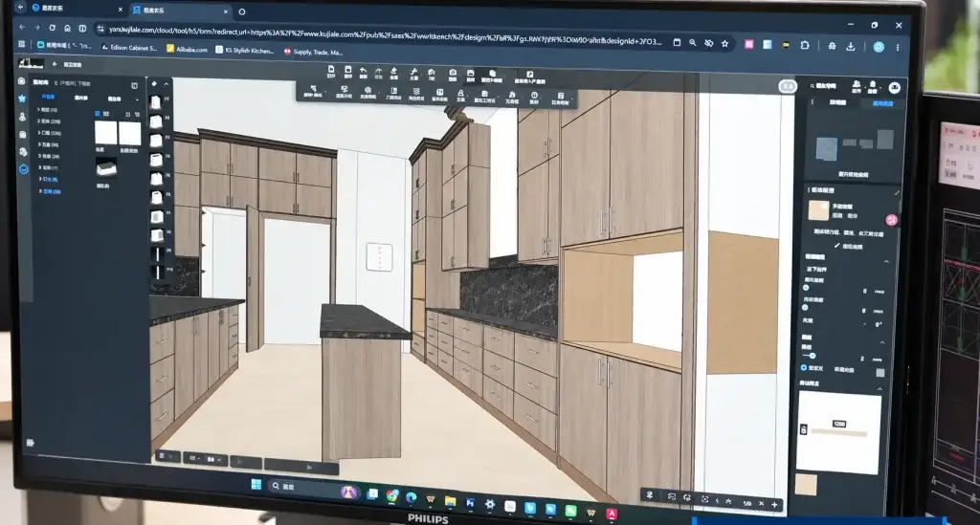Image resolution: width=980 pixels, height=525 pixels.
Task: Click the first icon in second toolbar row
Action: [313, 89]
